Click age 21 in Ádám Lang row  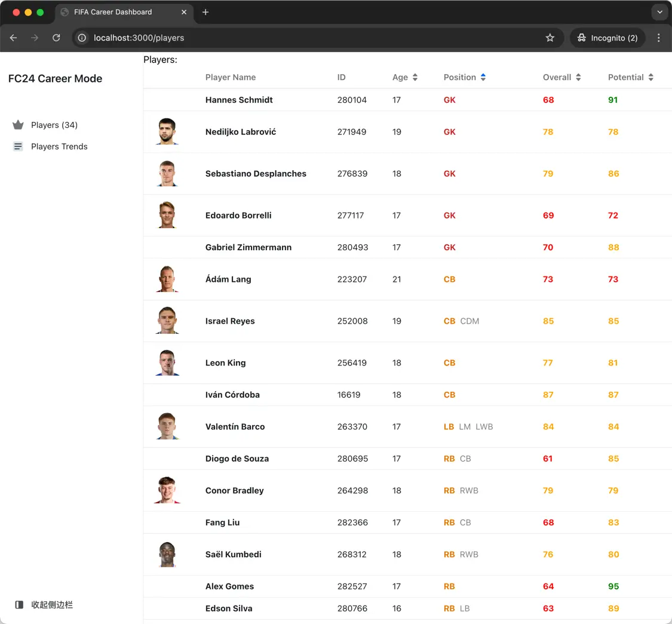397,279
